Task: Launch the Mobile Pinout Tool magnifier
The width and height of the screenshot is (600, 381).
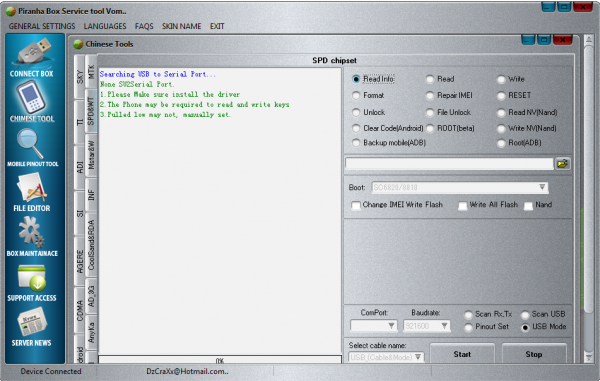Action: pos(30,143)
